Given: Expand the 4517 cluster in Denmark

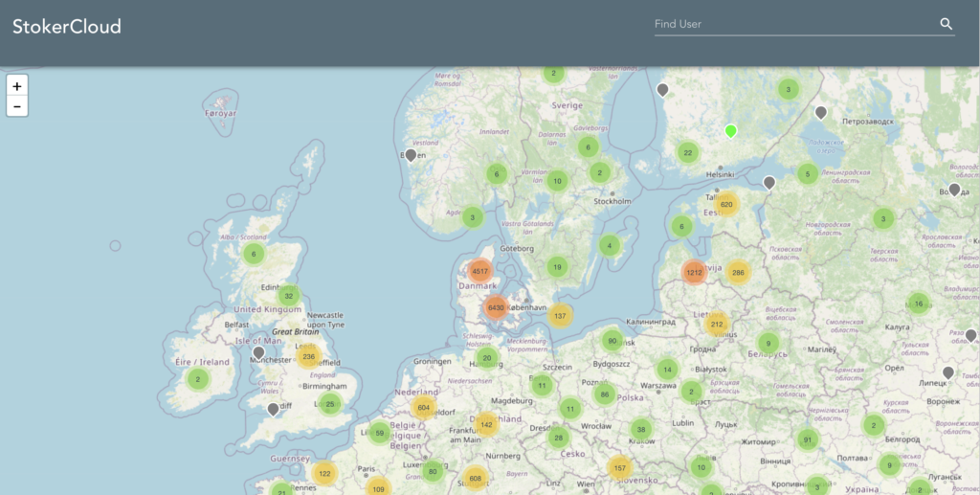Looking at the screenshot, I should [480, 271].
